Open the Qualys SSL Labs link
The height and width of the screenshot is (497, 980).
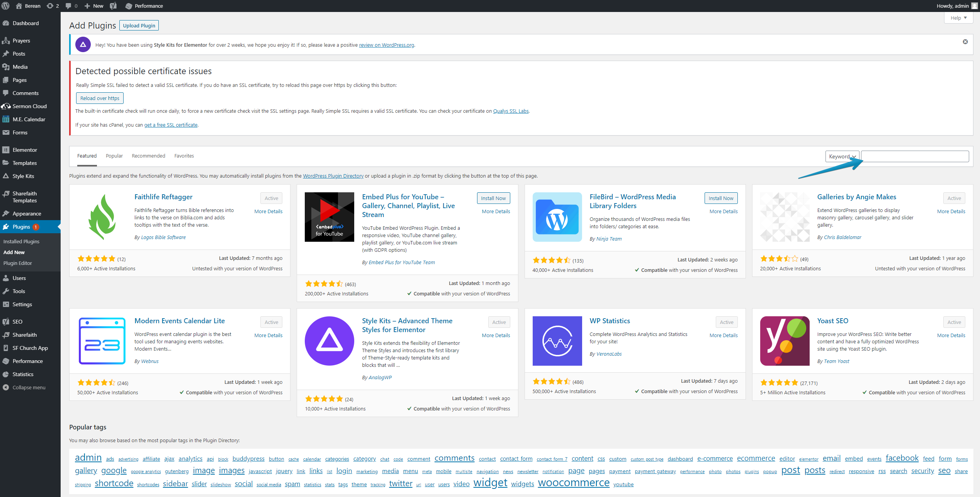[x=511, y=111]
